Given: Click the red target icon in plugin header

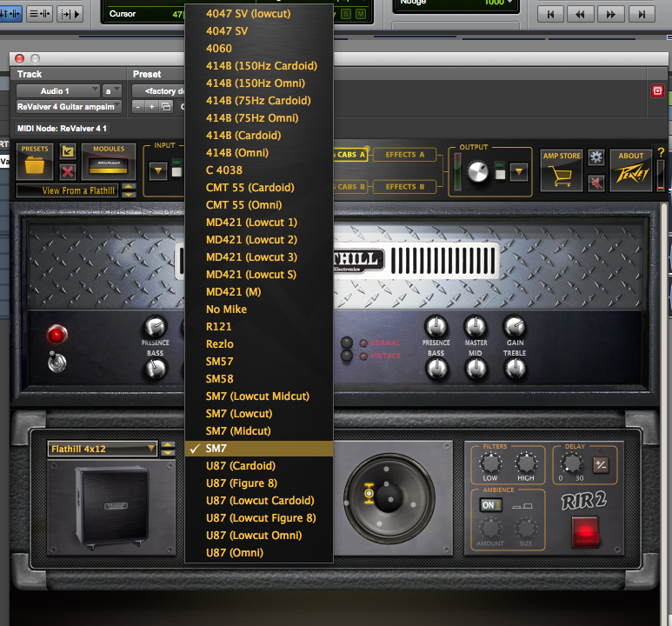Looking at the screenshot, I should point(657,91).
